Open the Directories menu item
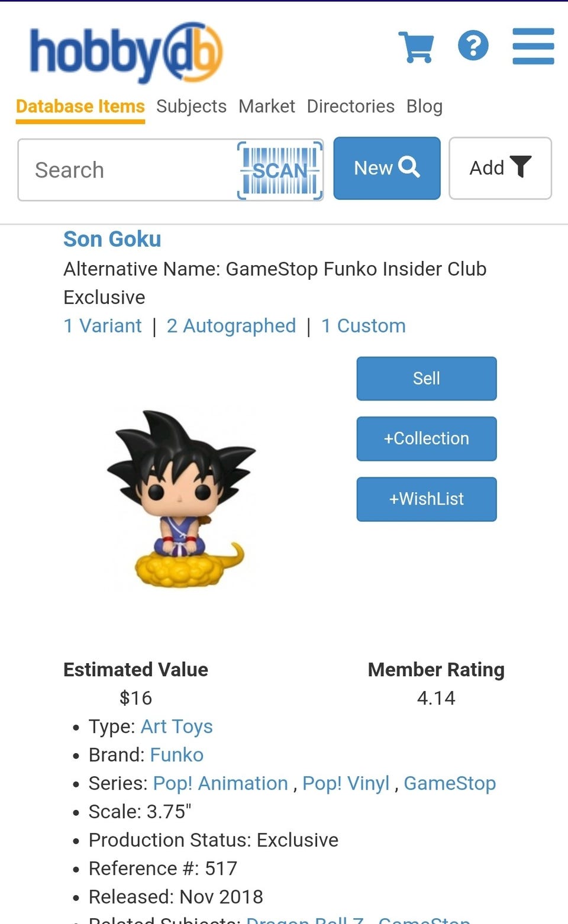 point(350,106)
